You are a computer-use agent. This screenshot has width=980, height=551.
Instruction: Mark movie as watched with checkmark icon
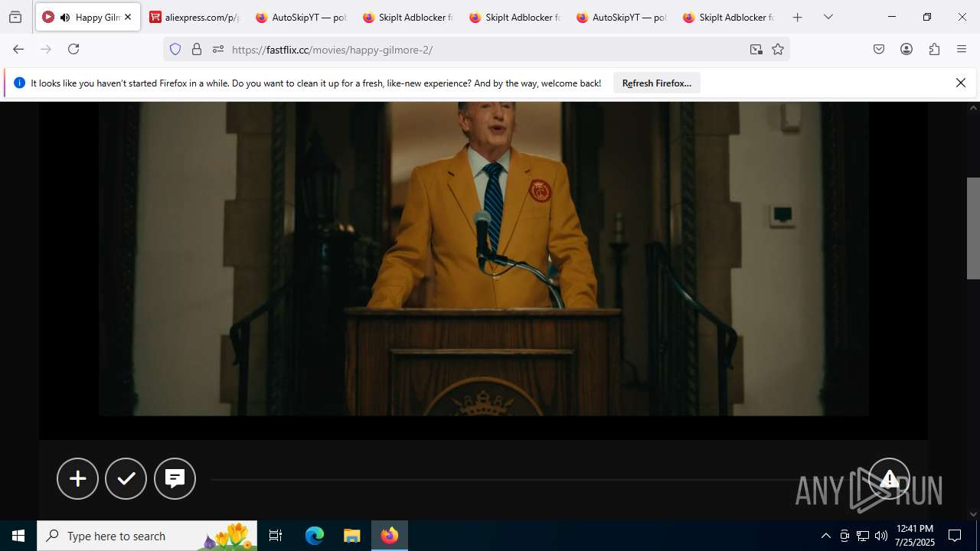pyautogui.click(x=126, y=478)
